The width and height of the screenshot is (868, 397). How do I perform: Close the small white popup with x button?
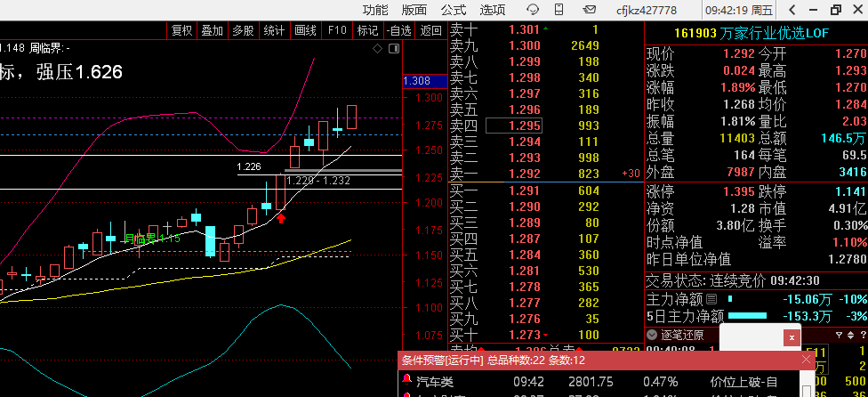pos(792,337)
